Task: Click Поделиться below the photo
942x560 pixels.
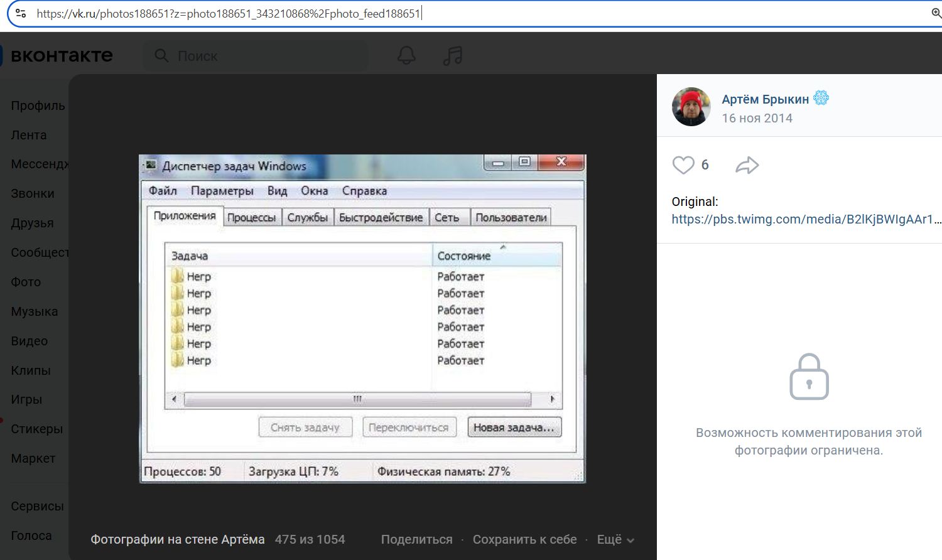Action: coord(416,539)
